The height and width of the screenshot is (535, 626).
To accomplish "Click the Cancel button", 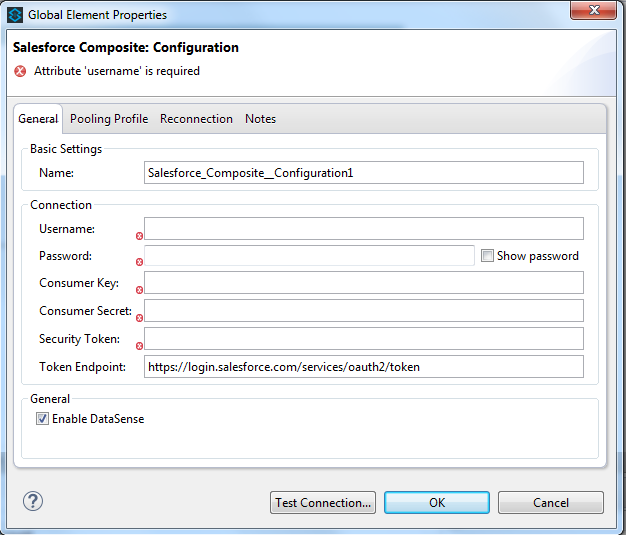I will [551, 503].
